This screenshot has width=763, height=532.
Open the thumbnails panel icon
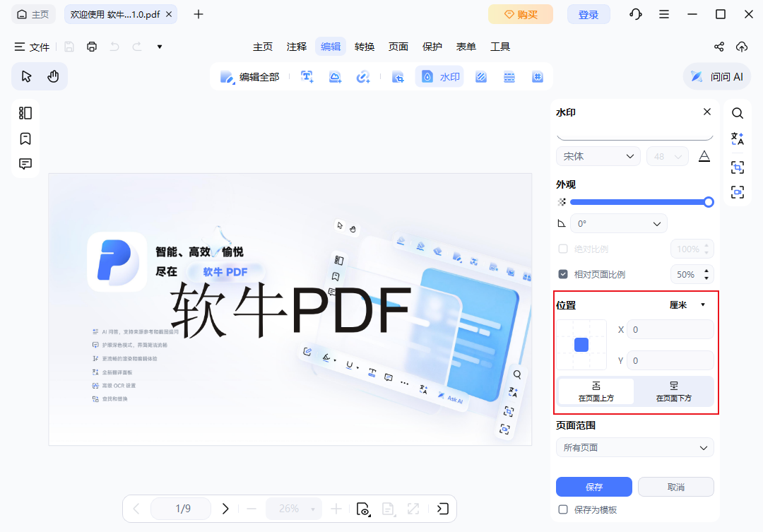[25, 113]
